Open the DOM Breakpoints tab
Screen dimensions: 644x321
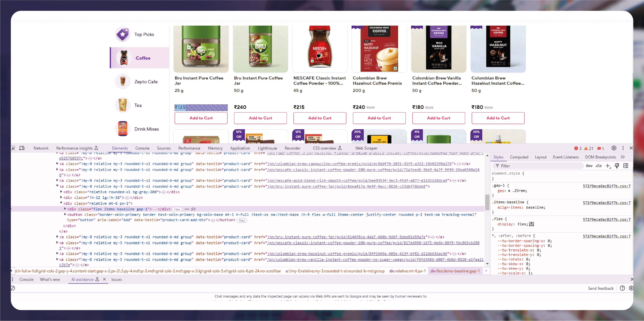600,157
